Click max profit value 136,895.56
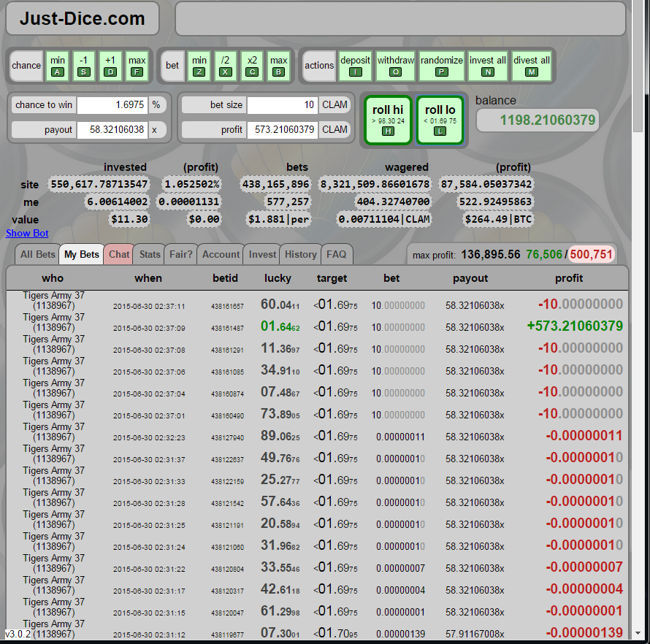Viewport: 650px width, 644px height. 490,254
